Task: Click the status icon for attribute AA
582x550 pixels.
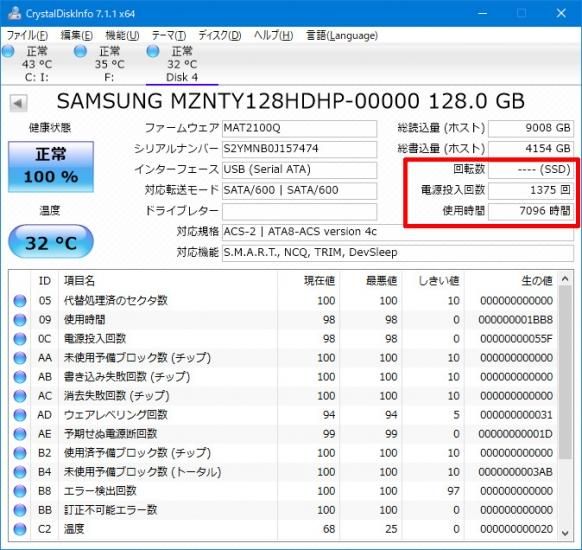Action: 20,358
